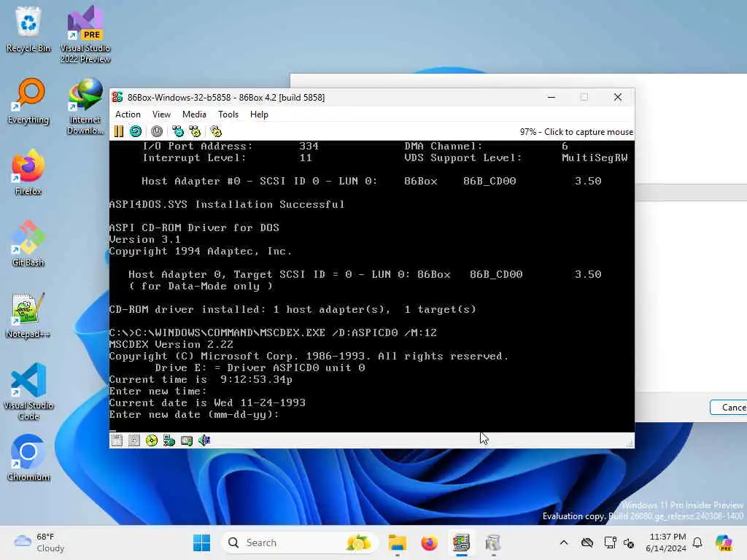Screen dimensions: 747x560
Task: Open the Tools menu
Action: (228, 114)
